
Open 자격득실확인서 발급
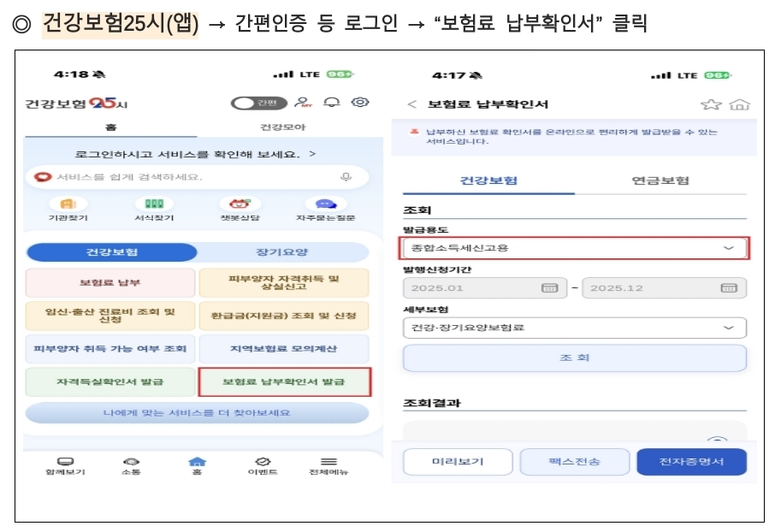pos(110,381)
